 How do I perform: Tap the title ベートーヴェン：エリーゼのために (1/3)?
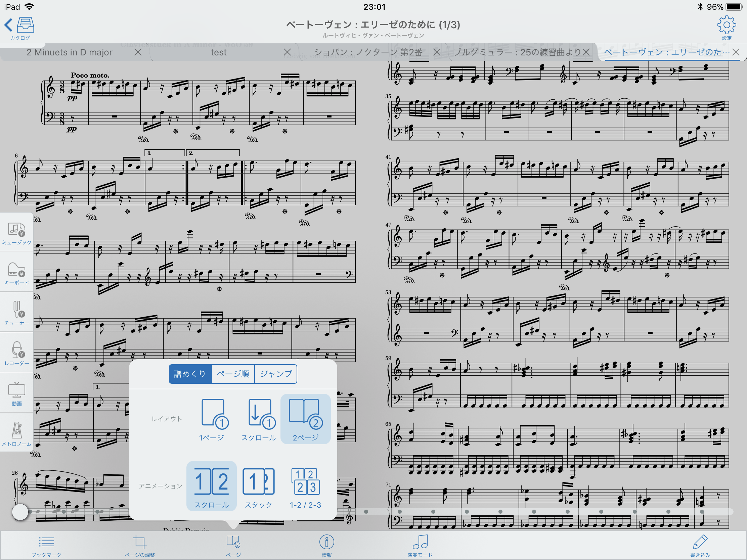(x=373, y=25)
